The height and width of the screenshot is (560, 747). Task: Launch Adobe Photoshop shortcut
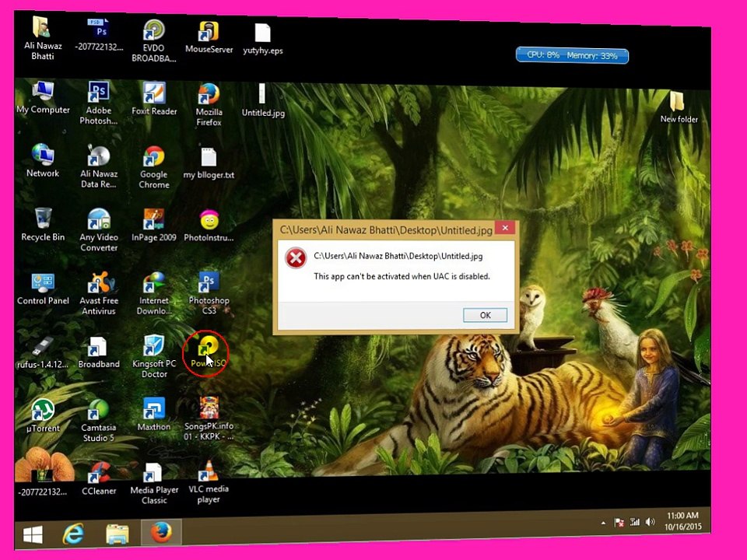pos(99,103)
